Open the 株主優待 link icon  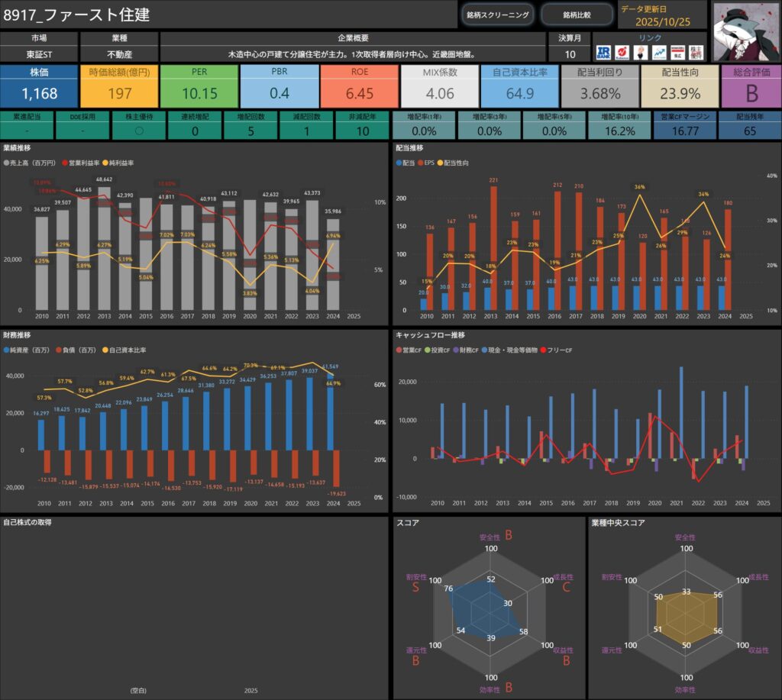coord(696,52)
